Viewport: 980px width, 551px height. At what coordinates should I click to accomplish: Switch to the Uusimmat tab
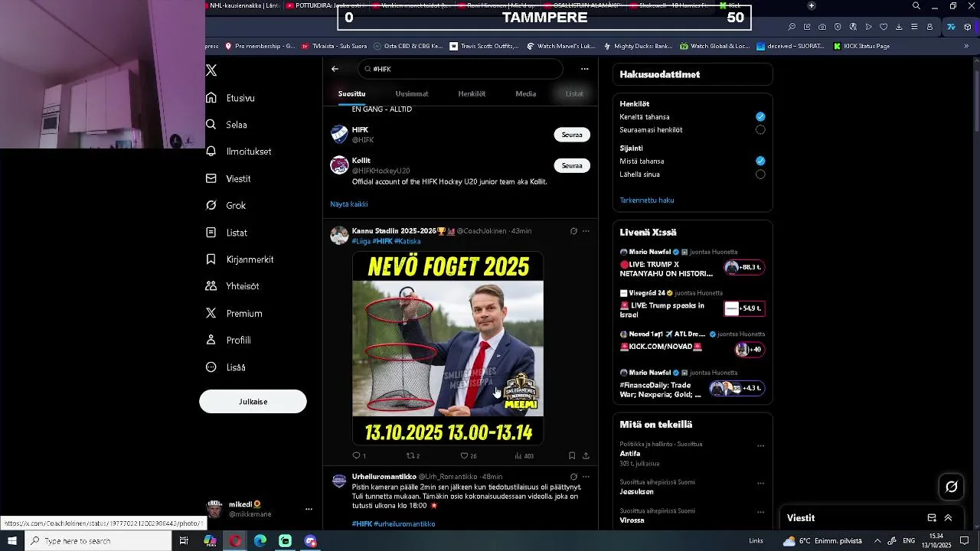click(x=412, y=93)
